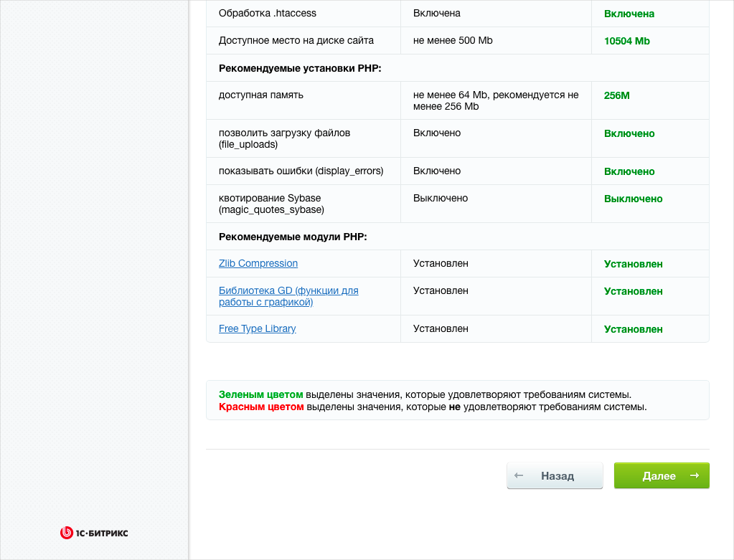734x560 pixels.
Task: Click the Зеленым цветом legend text
Action: (x=260, y=394)
